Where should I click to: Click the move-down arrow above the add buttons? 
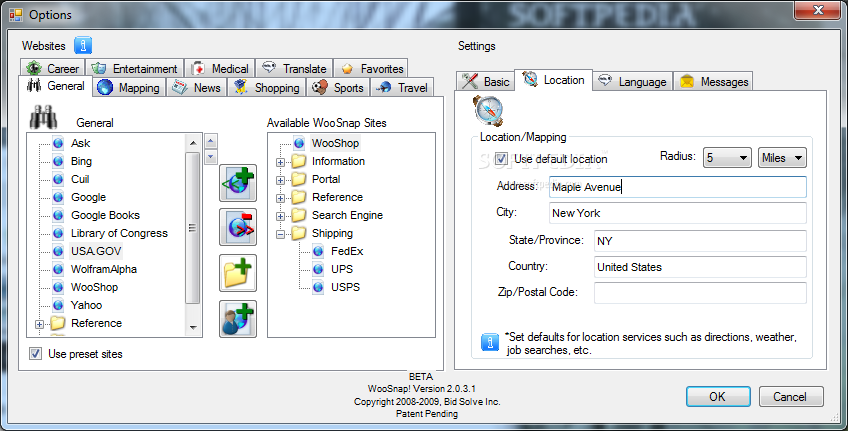211,157
